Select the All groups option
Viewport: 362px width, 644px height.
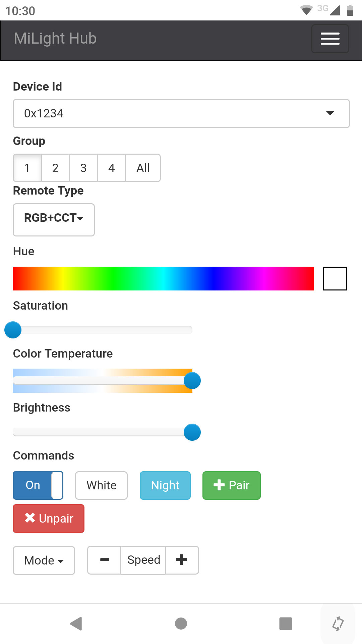143,168
